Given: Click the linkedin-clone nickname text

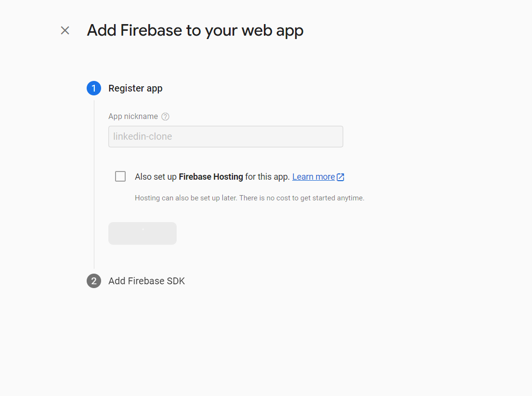Looking at the screenshot, I should [x=143, y=136].
